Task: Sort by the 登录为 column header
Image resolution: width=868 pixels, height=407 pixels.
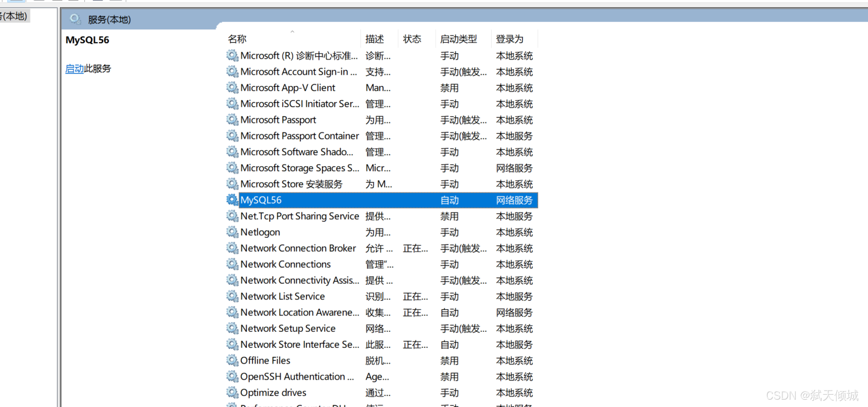Action: click(x=509, y=39)
